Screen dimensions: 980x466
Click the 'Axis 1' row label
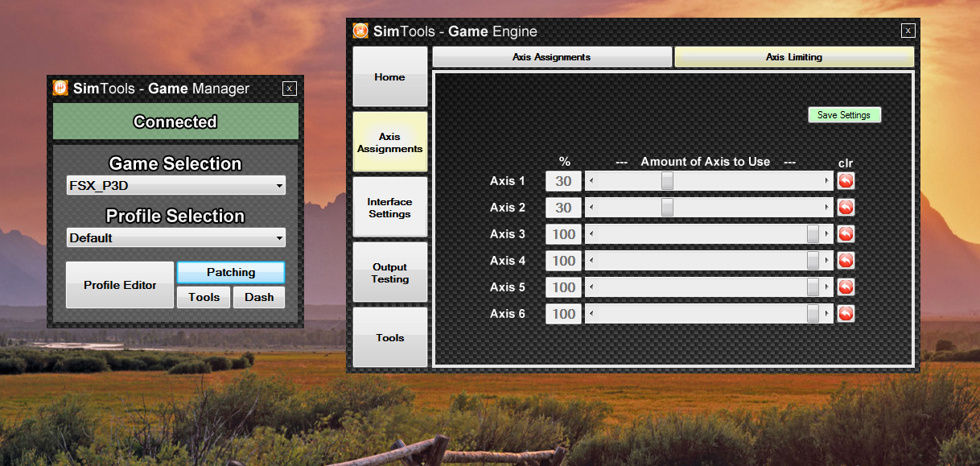point(508,181)
